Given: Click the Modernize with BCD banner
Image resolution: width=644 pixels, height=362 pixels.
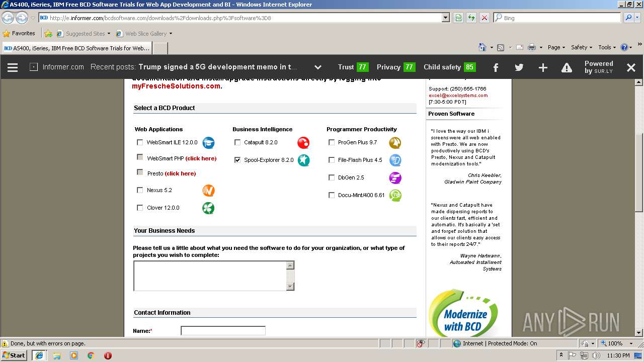Looking at the screenshot, I should pyautogui.click(x=463, y=313).
